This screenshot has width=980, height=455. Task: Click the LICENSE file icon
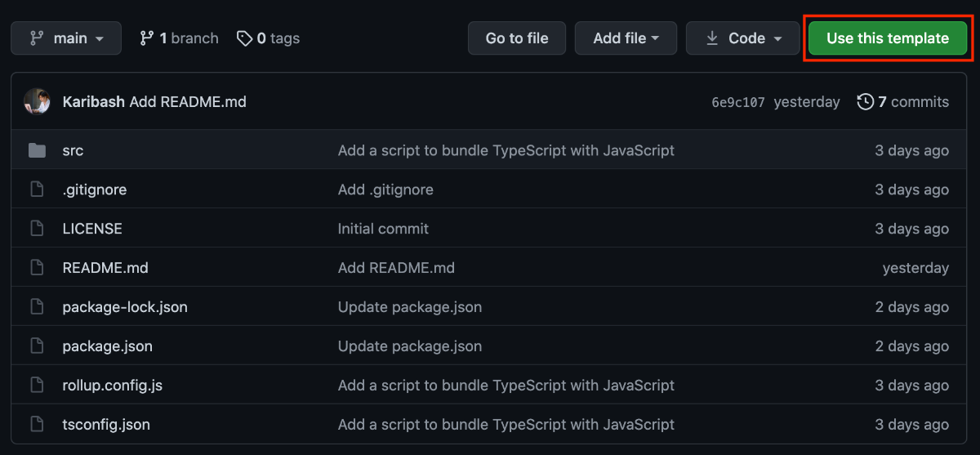37,229
